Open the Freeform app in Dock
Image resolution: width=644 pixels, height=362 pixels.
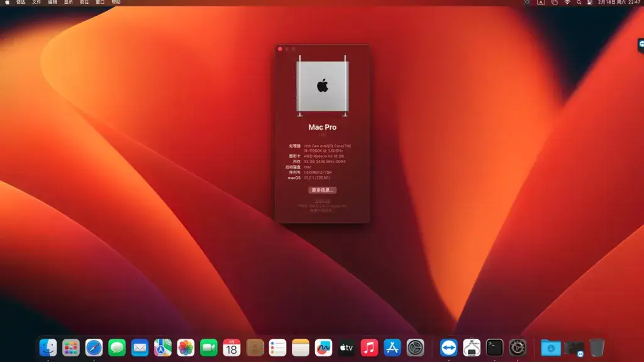coord(324,348)
